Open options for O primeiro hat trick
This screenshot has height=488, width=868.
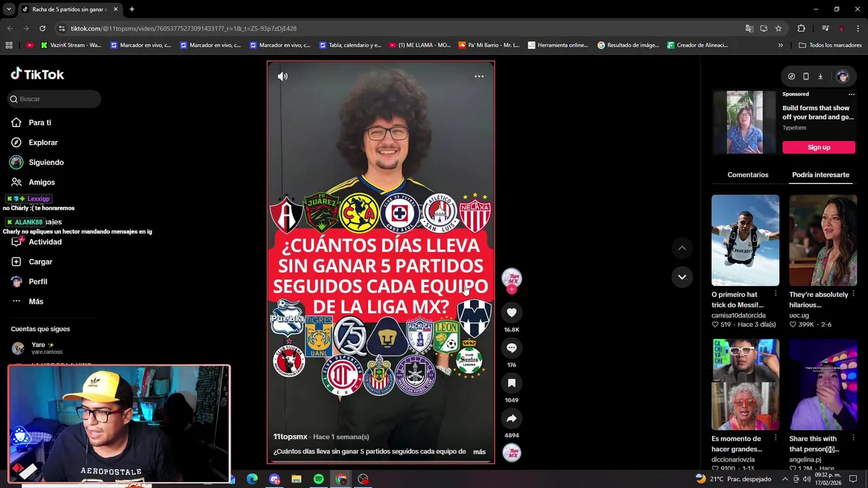tap(775, 294)
